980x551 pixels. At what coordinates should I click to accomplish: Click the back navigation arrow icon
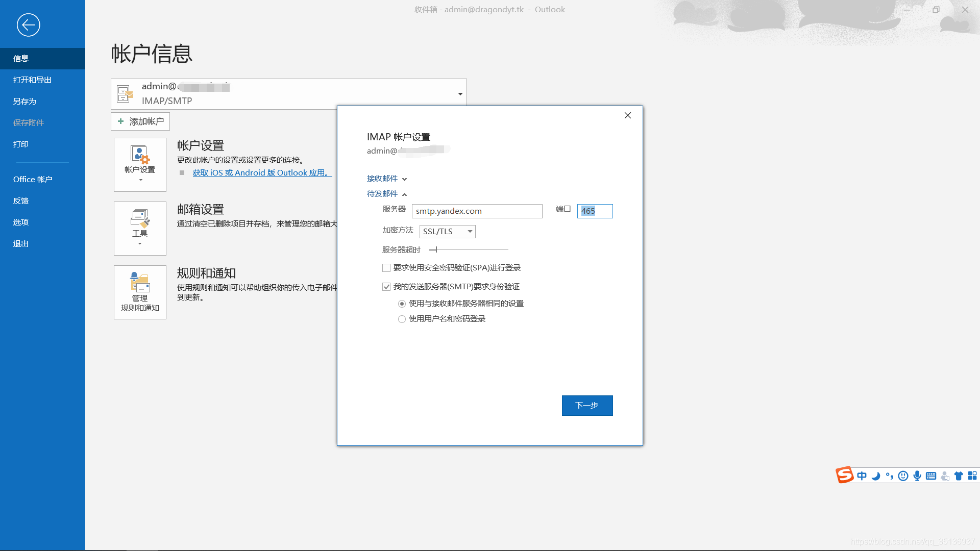28,25
